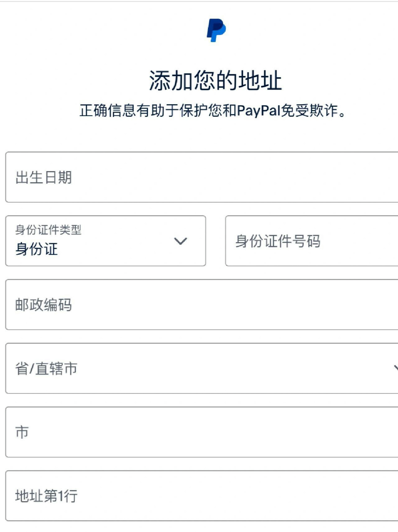
Task: Click the 身份证件类型 small label
Action: pos(48,229)
